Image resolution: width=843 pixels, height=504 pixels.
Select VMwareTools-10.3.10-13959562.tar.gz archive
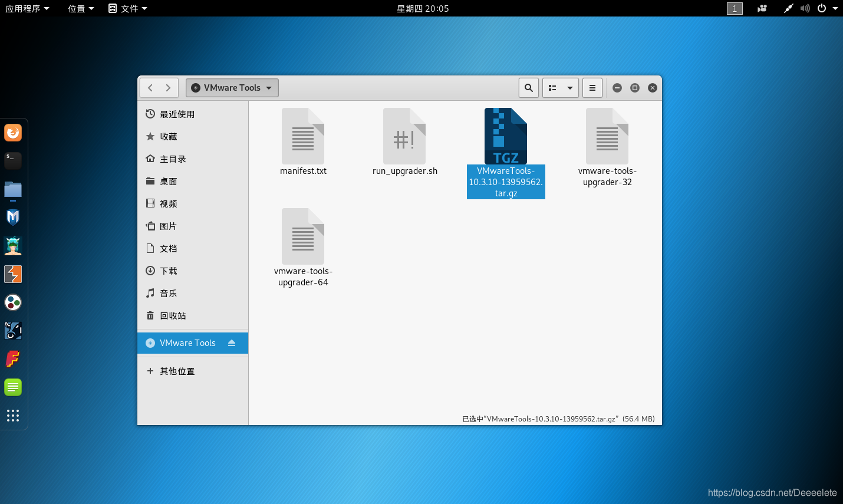click(x=506, y=153)
